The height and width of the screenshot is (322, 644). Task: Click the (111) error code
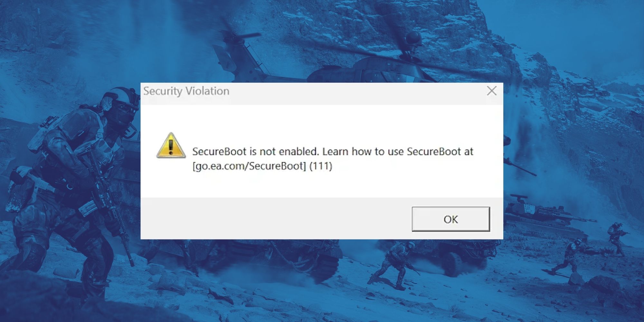(321, 166)
